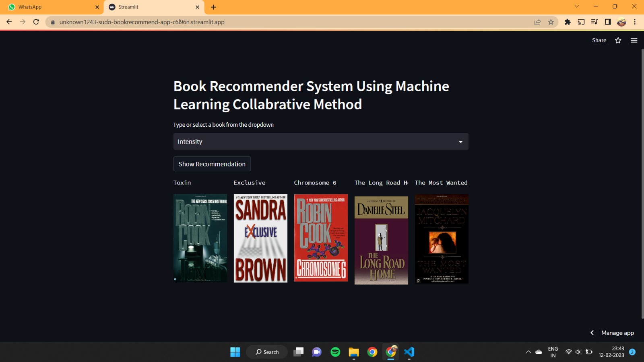The width and height of the screenshot is (644, 362).
Task: Star the app with the favorite icon
Action: click(x=618, y=40)
